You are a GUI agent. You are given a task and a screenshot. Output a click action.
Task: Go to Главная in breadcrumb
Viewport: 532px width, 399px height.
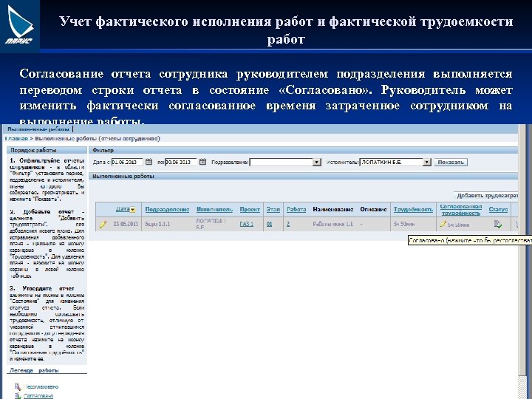[16, 138]
